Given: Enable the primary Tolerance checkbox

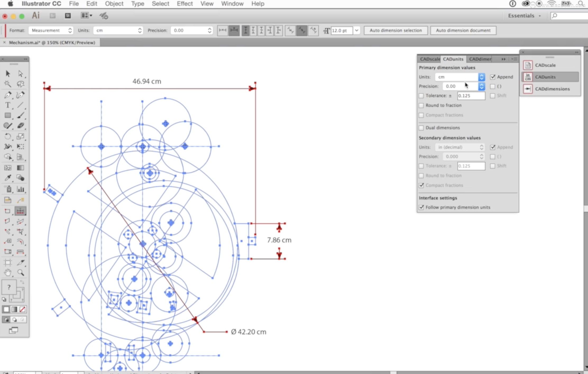Looking at the screenshot, I should click(421, 96).
